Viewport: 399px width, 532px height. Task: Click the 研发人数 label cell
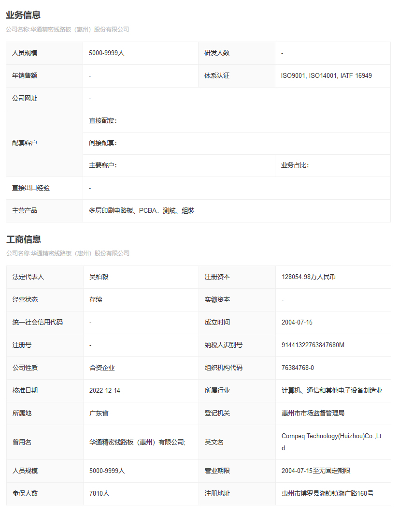pyautogui.click(x=237, y=53)
